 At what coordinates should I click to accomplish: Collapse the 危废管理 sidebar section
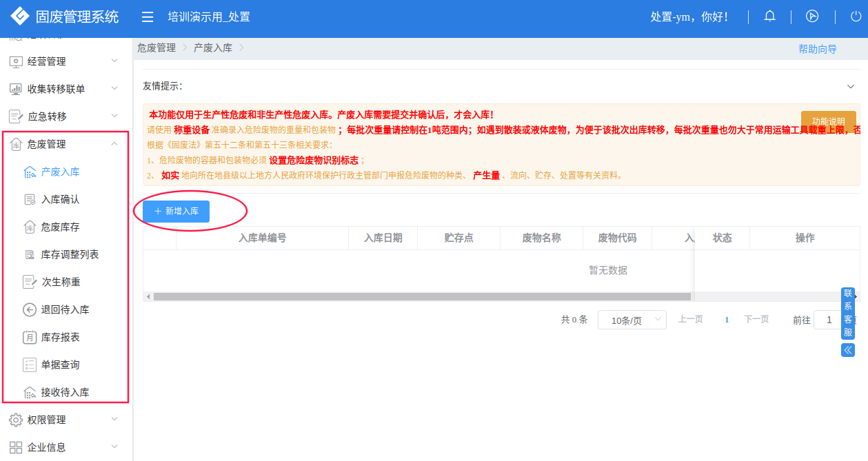click(114, 144)
